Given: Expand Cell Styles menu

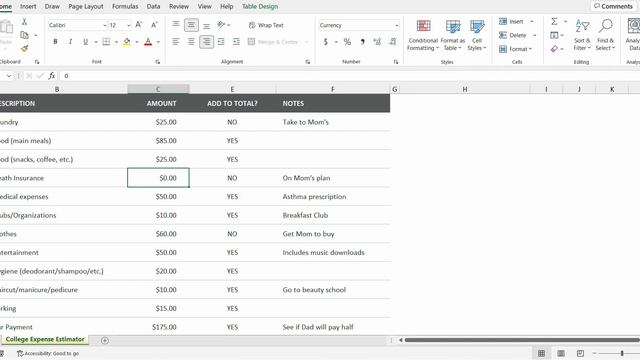Looking at the screenshot, I should [477, 36].
